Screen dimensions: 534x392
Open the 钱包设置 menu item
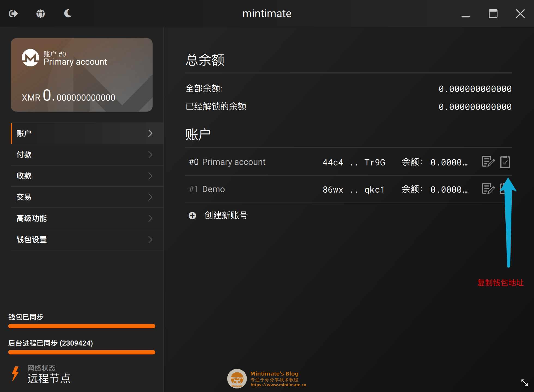(87, 240)
